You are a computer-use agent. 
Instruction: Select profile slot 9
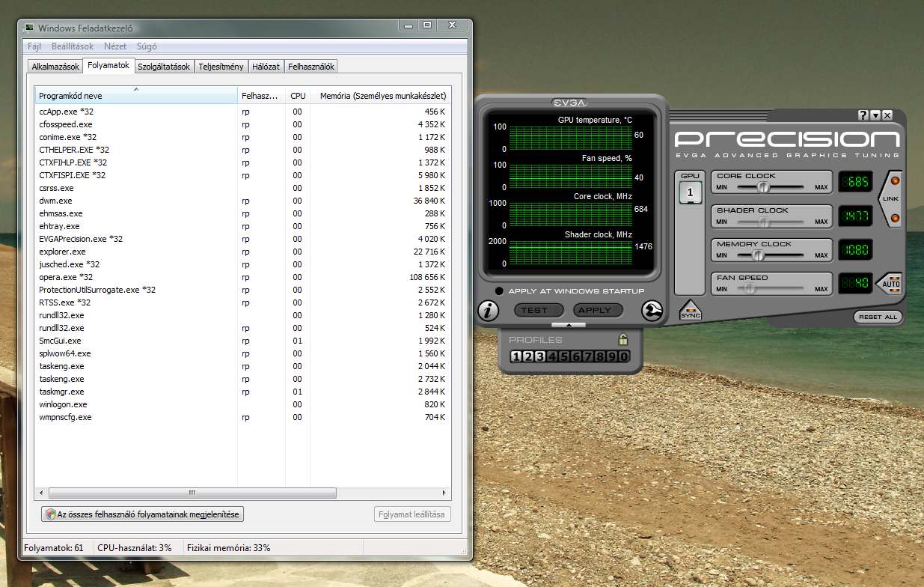(612, 356)
